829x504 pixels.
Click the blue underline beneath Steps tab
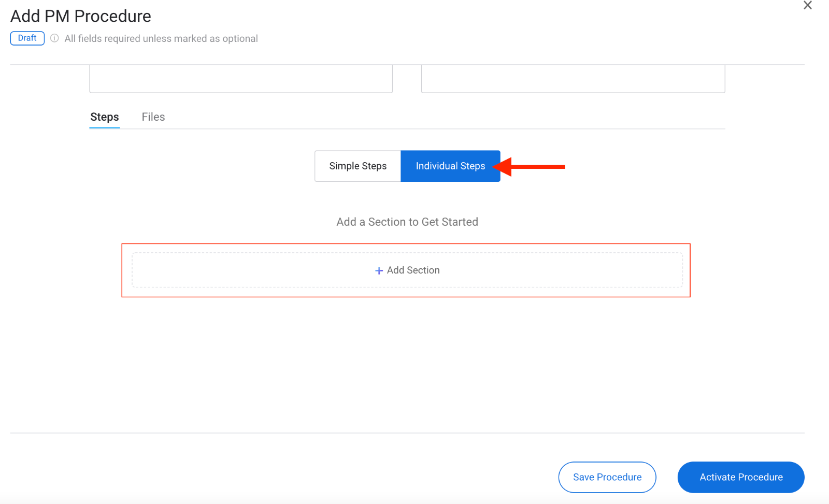[x=104, y=127]
